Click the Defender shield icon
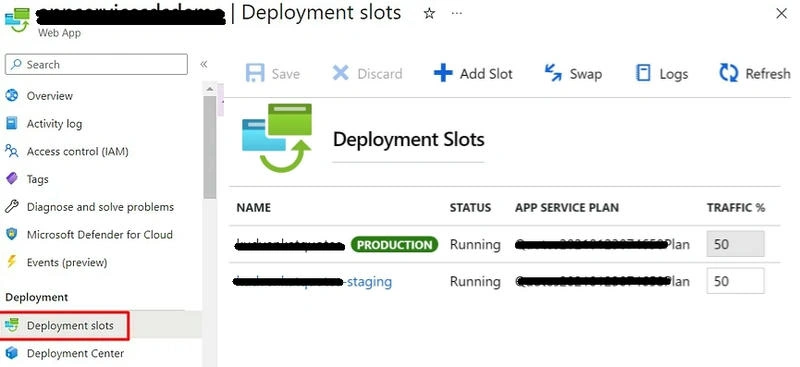 coord(11,235)
